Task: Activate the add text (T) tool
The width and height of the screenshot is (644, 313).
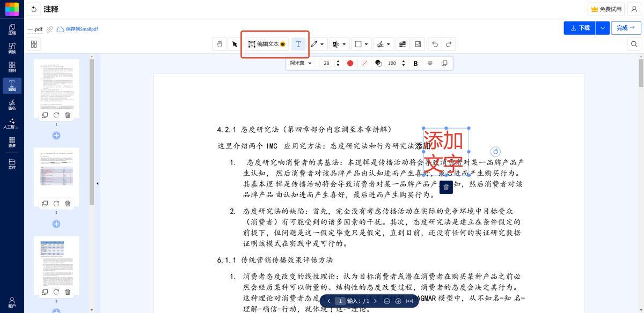Action: coord(298,44)
